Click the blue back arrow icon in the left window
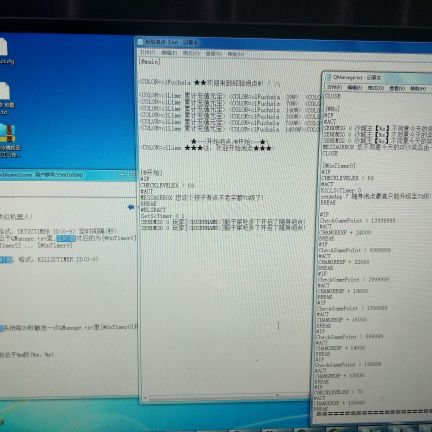Image resolution: width=432 pixels, height=432 pixels. tap(131, 207)
